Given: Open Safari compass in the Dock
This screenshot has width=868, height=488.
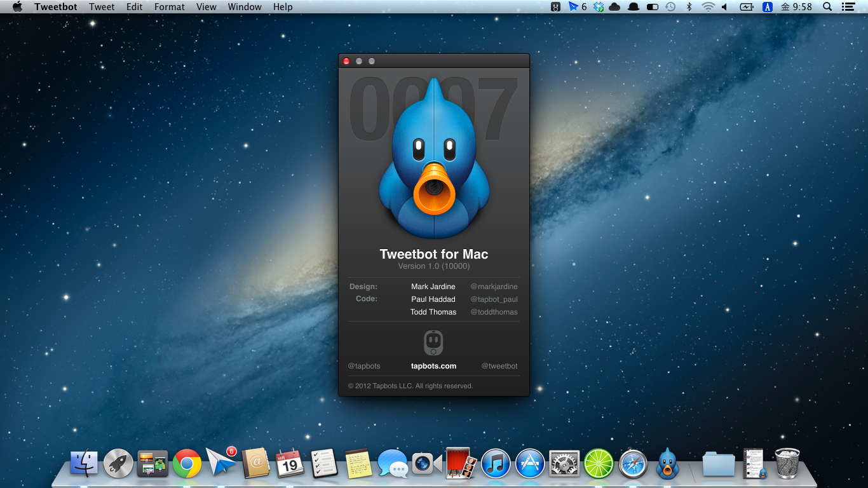Looking at the screenshot, I should [x=633, y=463].
